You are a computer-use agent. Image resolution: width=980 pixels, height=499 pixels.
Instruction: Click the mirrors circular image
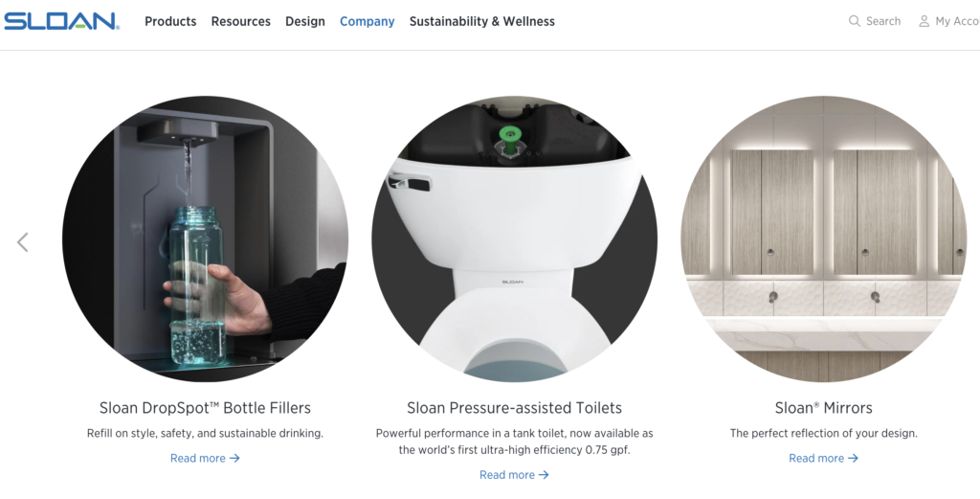tap(824, 238)
